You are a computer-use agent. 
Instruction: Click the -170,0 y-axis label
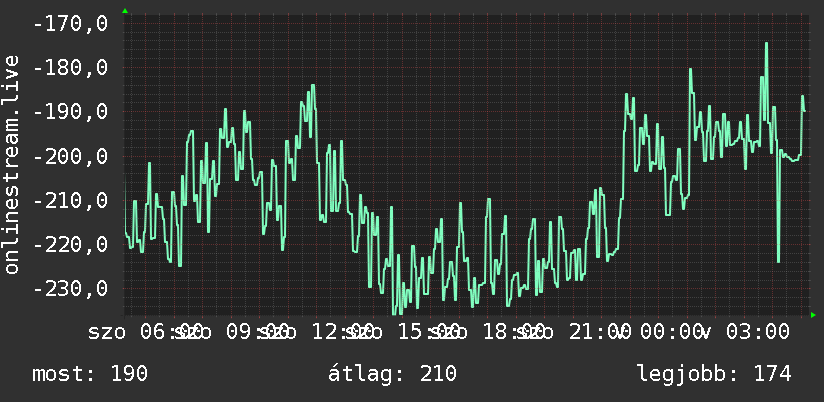coord(70,24)
